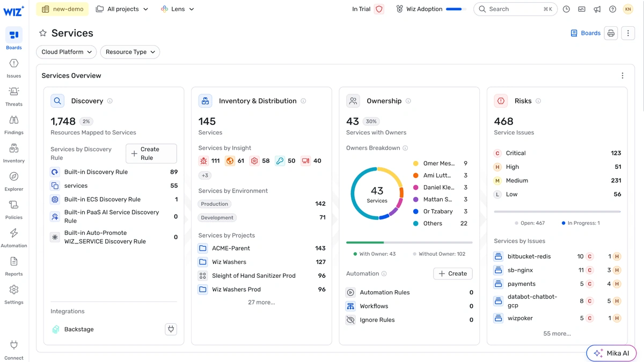The width and height of the screenshot is (644, 362).
Task: Click the announcements megaphone icon
Action: click(x=597, y=9)
